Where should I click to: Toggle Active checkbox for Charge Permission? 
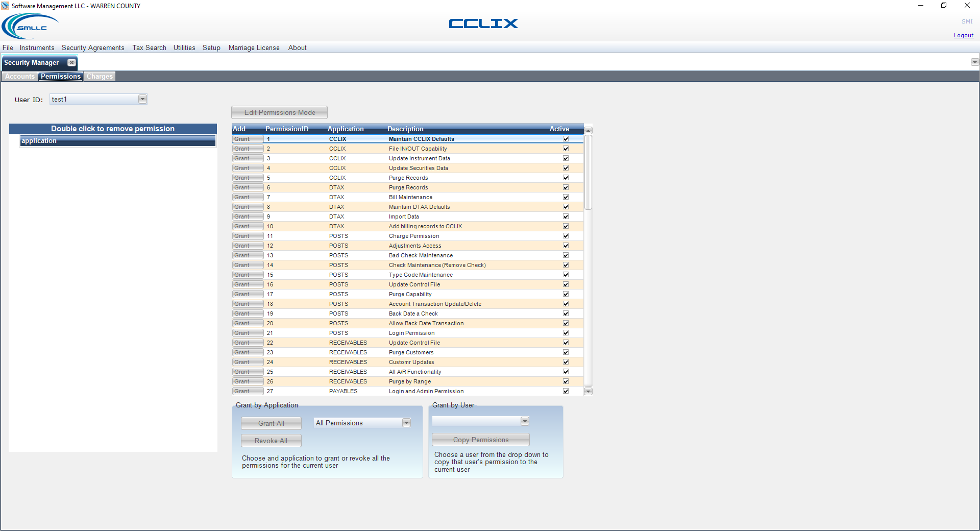[x=566, y=236]
